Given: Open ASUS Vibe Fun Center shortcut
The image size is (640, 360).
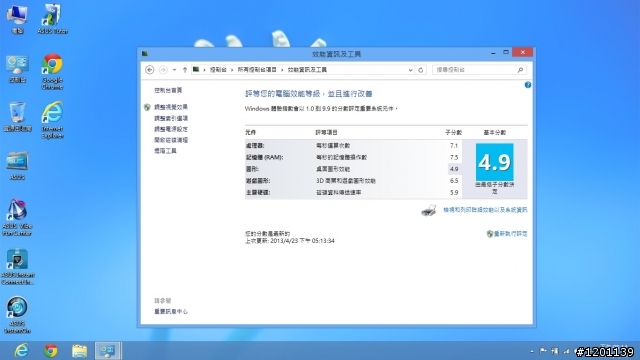Looking at the screenshot, I should (17, 217).
